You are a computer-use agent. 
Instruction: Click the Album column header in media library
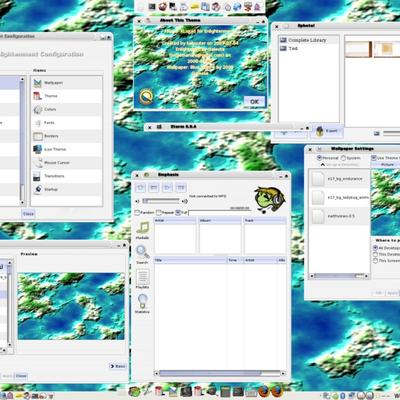point(220,220)
